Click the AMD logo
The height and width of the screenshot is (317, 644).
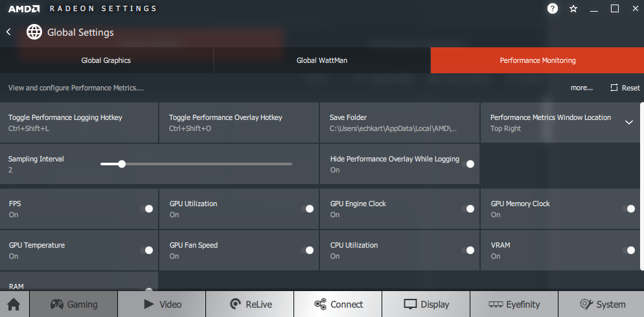coord(24,8)
